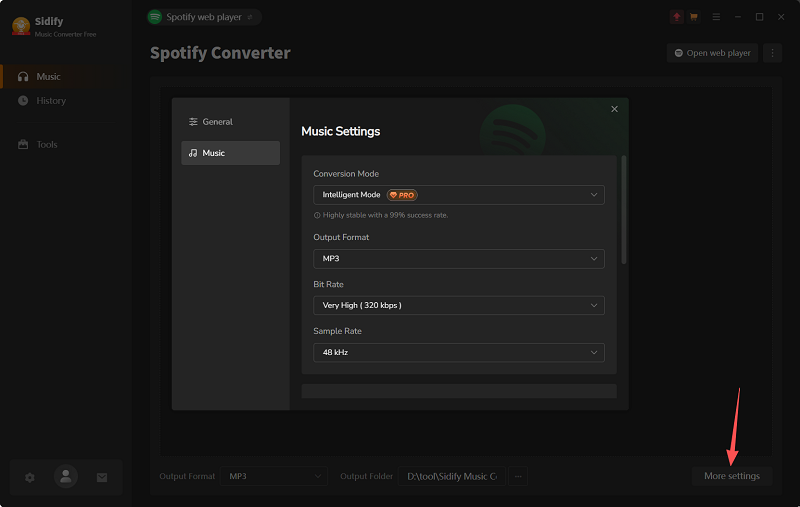Close the Music Settings dialog
The image size is (800, 507).
614,109
